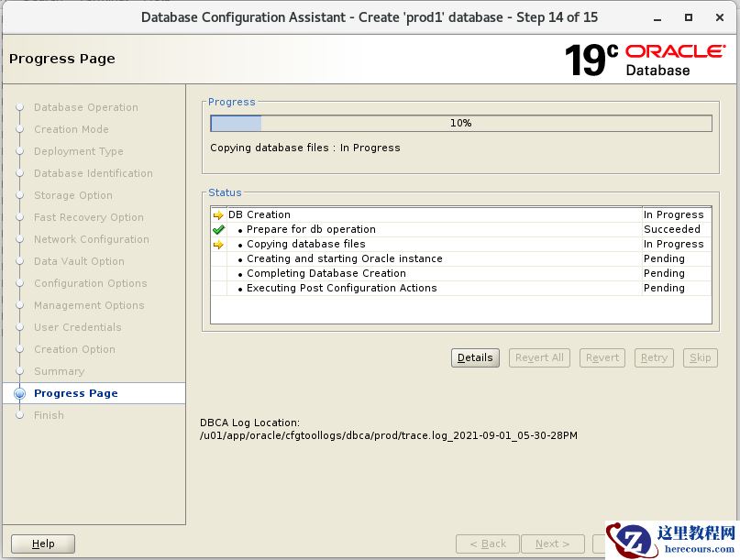740x560 pixels.
Task: Click the Database Operation step bullet
Action: (x=20, y=108)
